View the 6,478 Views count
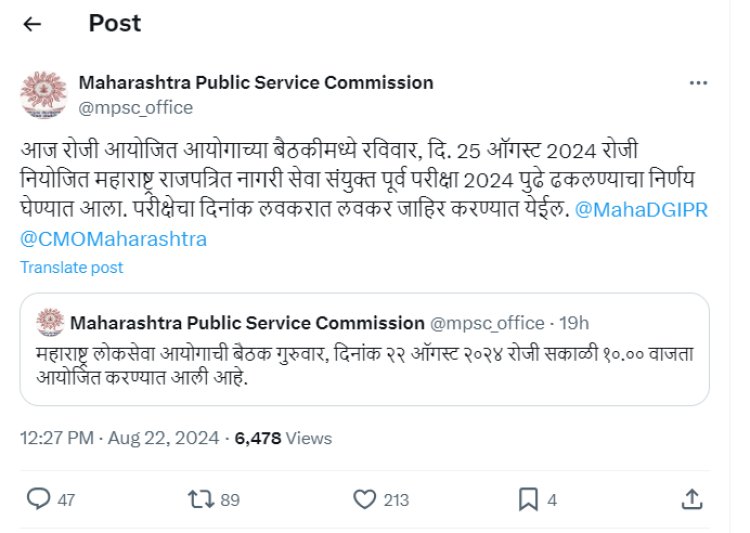This screenshot has width=750, height=533. pyautogui.click(x=283, y=438)
